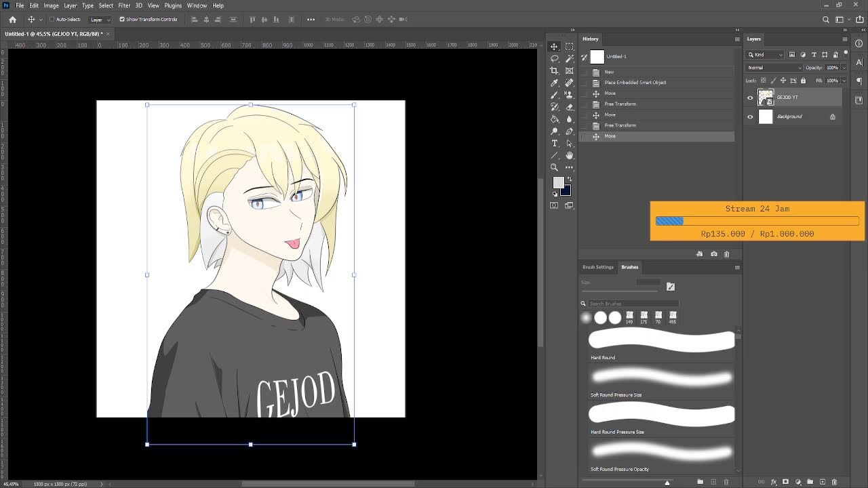Choose the Hand tool
This screenshot has height=488, width=868.
[x=569, y=155]
